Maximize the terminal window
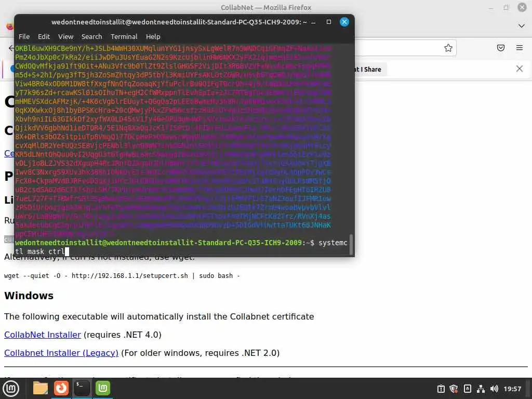Image resolution: width=532 pixels, height=399 pixels. (x=329, y=22)
